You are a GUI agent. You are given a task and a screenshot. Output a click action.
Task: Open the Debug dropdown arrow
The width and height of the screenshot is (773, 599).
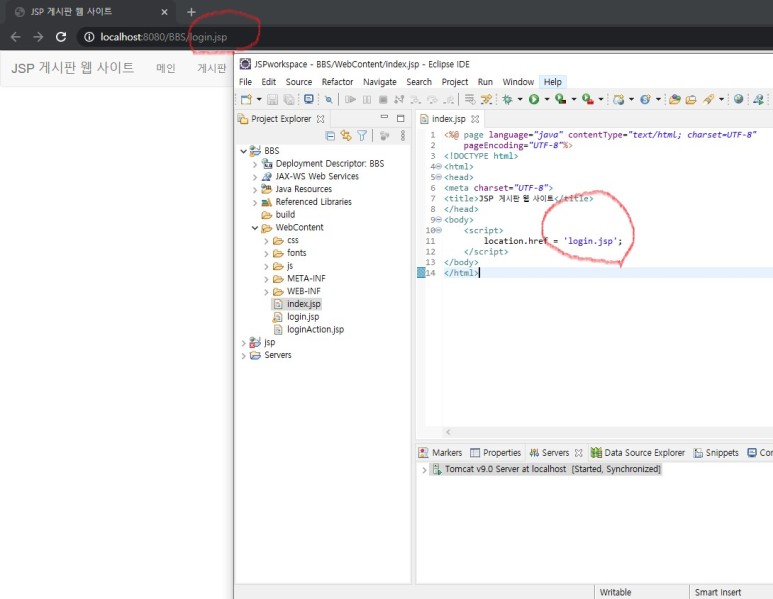click(520, 100)
